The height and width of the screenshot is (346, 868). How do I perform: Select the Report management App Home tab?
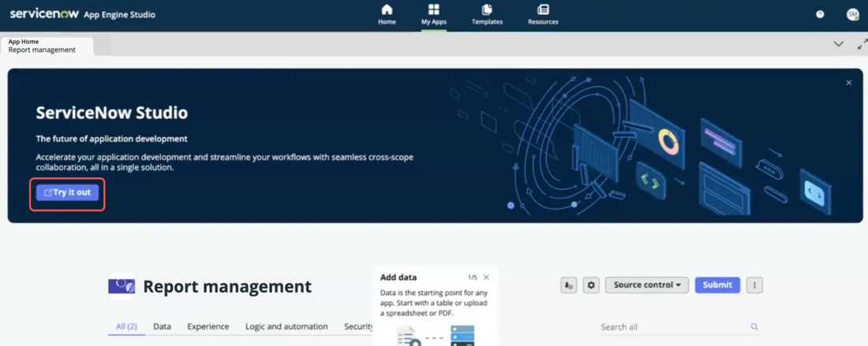click(x=47, y=46)
